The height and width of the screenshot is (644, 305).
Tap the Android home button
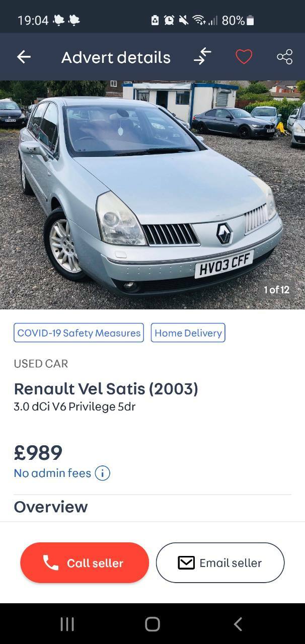pyautogui.click(x=152, y=624)
